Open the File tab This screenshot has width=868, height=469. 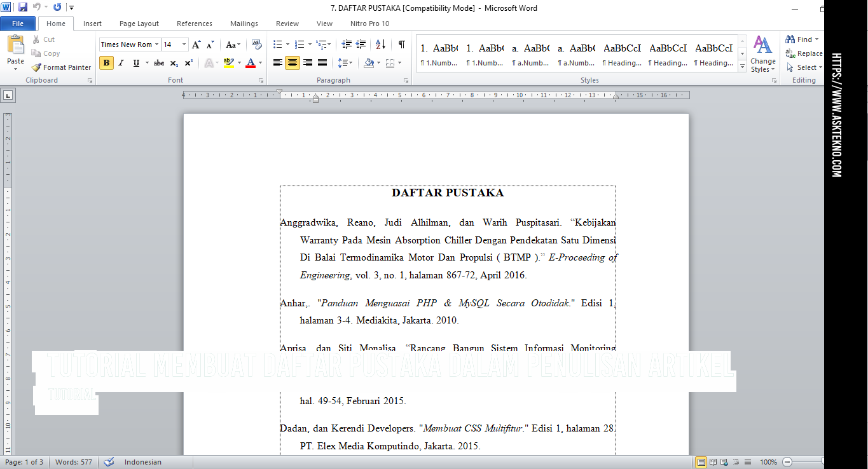(18, 24)
